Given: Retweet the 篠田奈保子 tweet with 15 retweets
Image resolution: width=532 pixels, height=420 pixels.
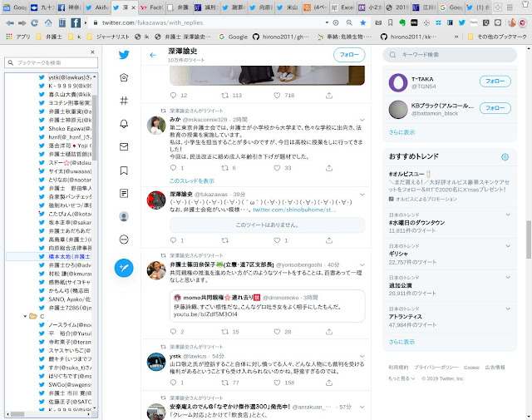Looking at the screenshot, I should 224,331.
